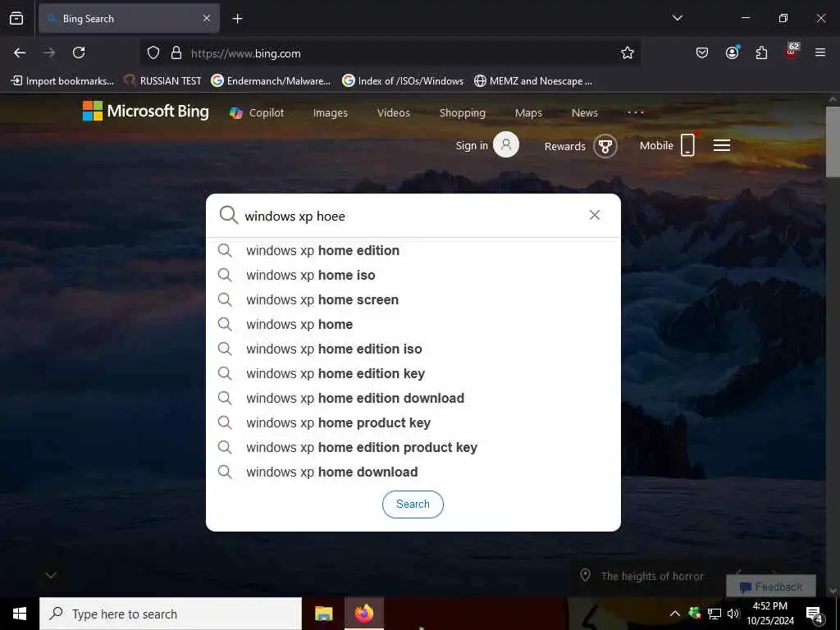Viewport: 840px width, 630px height.
Task: Open Index of /ISOs/Windows bookmark
Action: tap(403, 81)
